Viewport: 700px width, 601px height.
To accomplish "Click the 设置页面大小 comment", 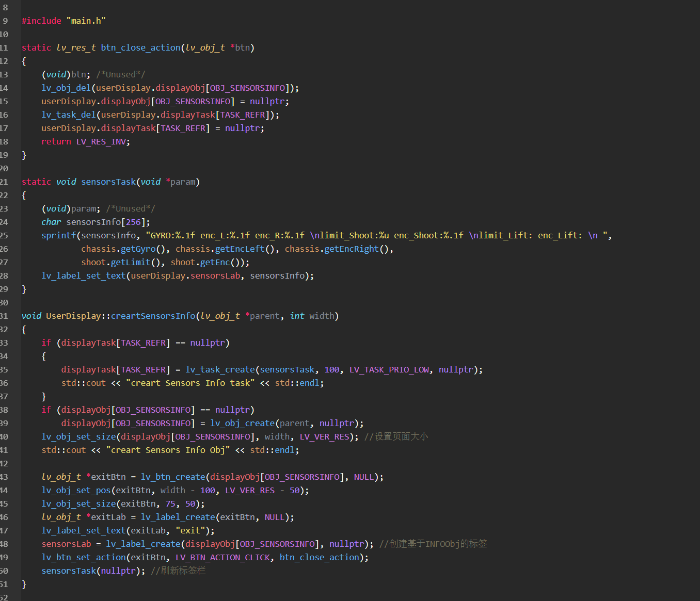I will [x=396, y=436].
